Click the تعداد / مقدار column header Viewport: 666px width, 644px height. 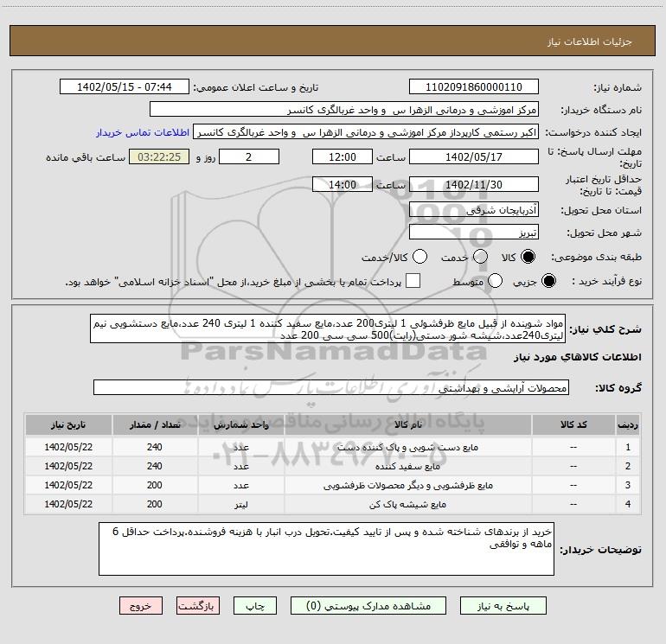point(155,425)
